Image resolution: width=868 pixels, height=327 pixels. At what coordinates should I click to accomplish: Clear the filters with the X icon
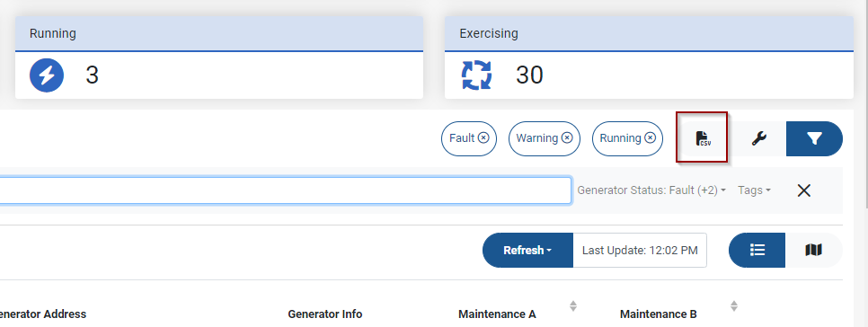(x=804, y=190)
